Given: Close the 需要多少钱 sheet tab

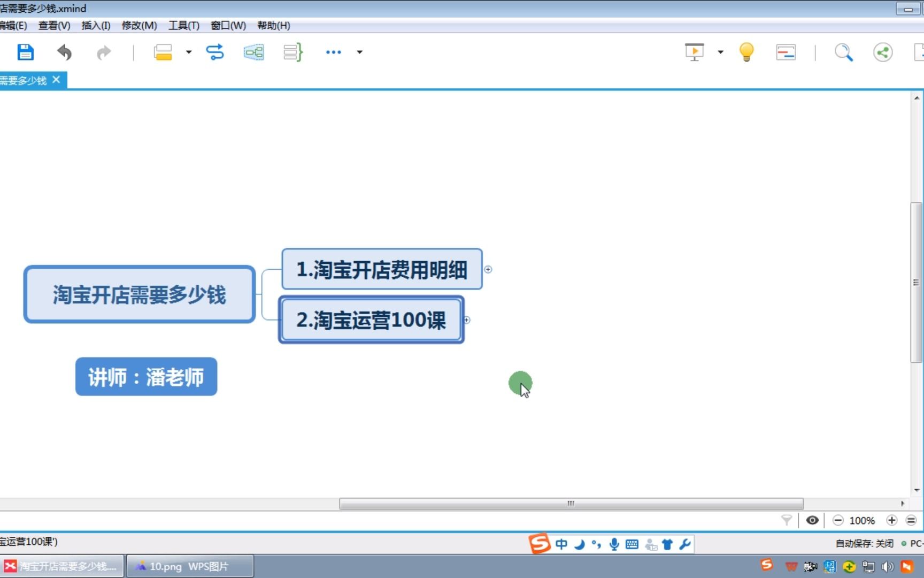Looking at the screenshot, I should 56,80.
